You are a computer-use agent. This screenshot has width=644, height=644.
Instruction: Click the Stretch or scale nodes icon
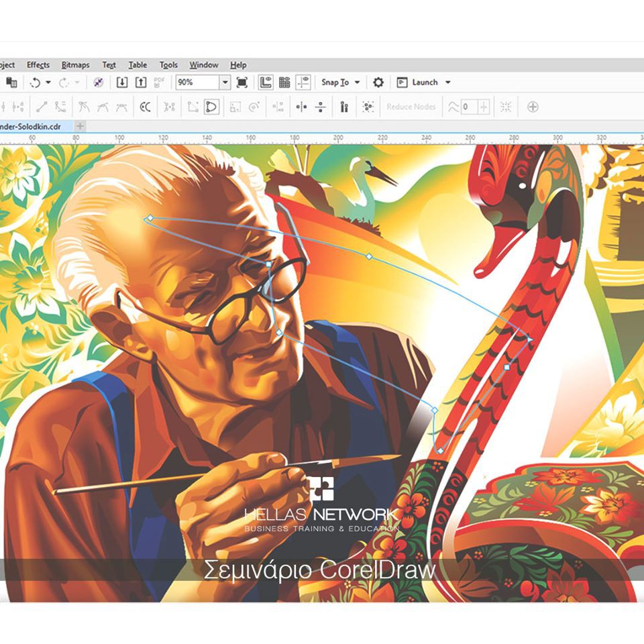coord(235,107)
